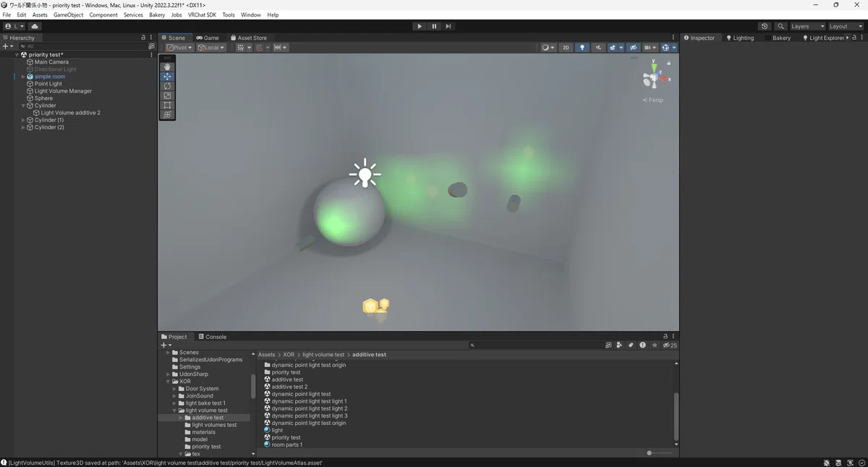Click the Search by Label icon in Project

point(631,345)
